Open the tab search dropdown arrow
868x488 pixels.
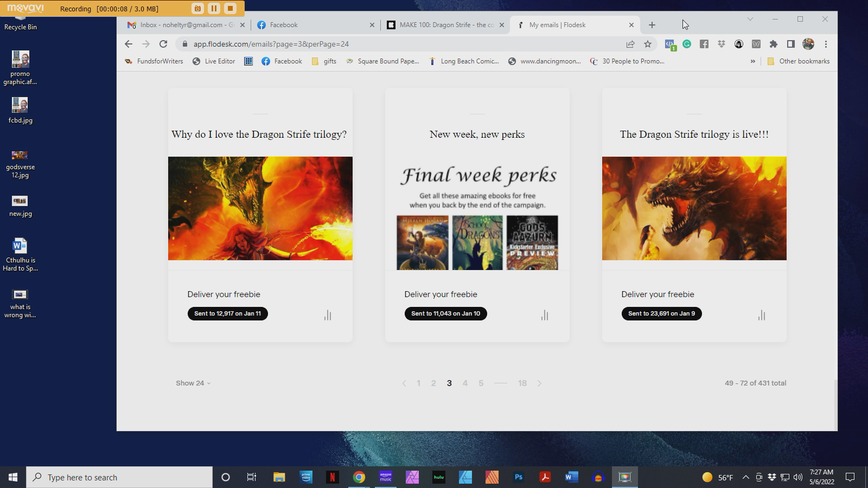750,19
